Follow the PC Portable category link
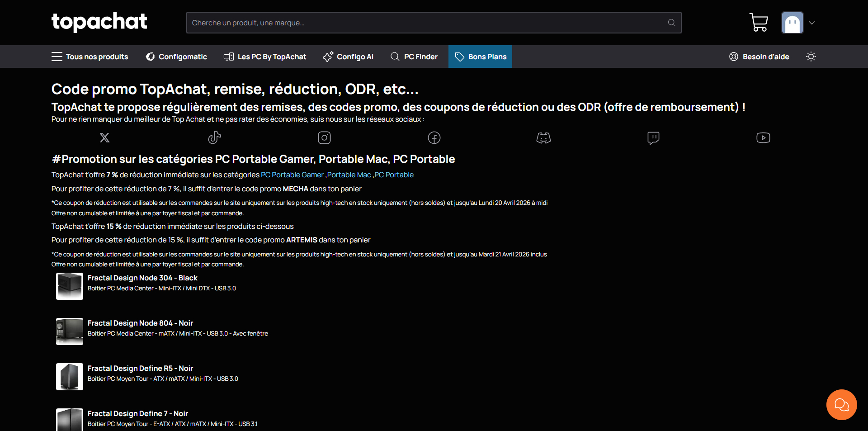 click(x=394, y=175)
